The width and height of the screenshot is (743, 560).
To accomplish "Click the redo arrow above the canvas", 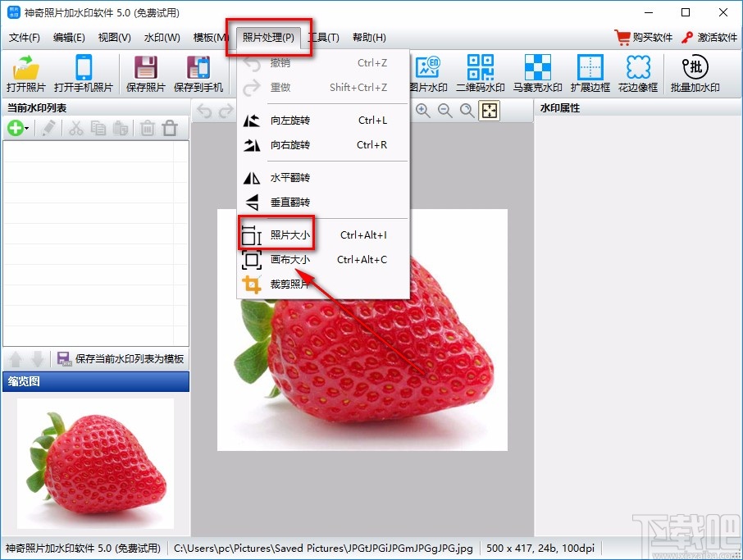I will tap(226, 111).
